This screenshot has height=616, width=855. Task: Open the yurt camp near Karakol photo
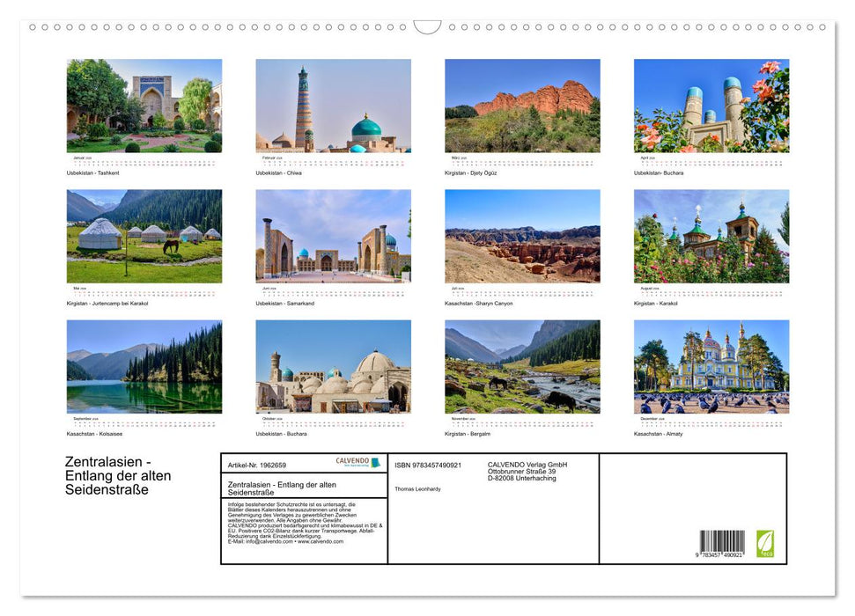click(x=144, y=236)
